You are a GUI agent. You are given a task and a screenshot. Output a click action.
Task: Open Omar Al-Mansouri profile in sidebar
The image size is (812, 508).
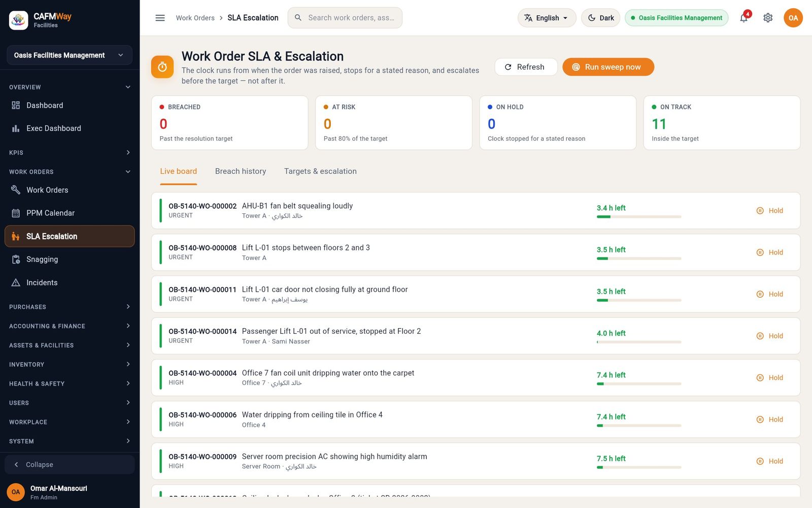point(70,492)
